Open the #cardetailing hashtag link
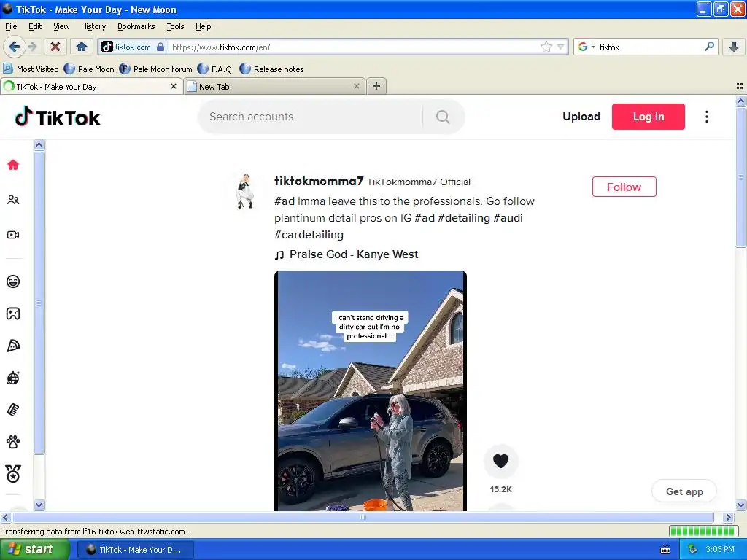 (x=309, y=234)
